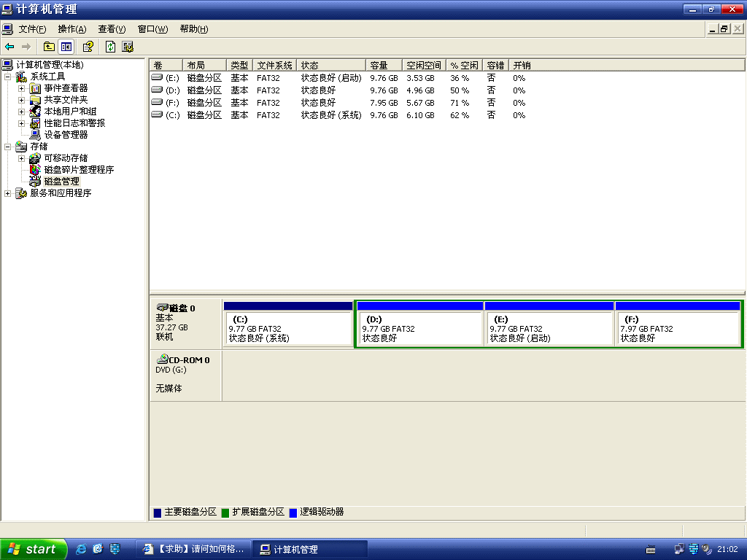
Task: Click the drive icon for volume (E:)
Action: (157, 77)
